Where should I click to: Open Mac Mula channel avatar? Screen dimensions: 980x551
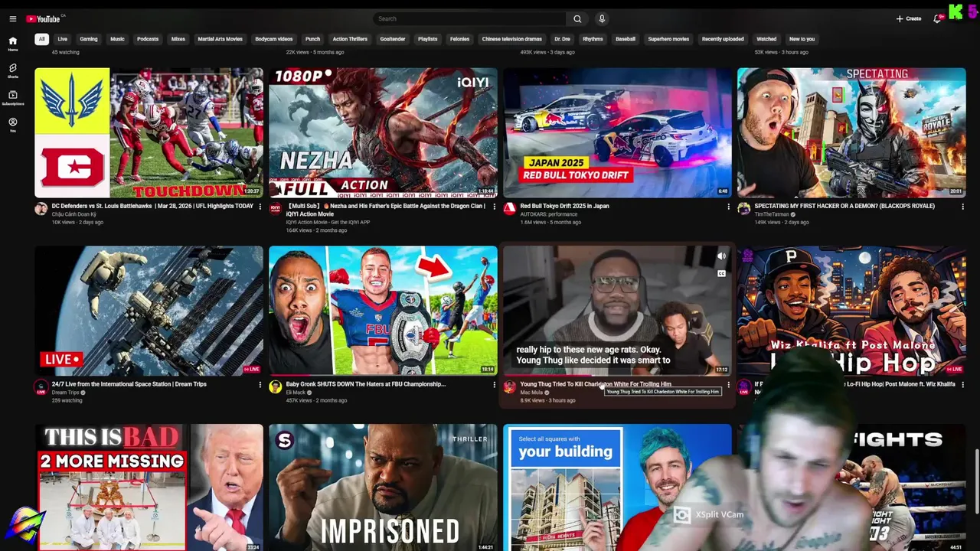[509, 387]
